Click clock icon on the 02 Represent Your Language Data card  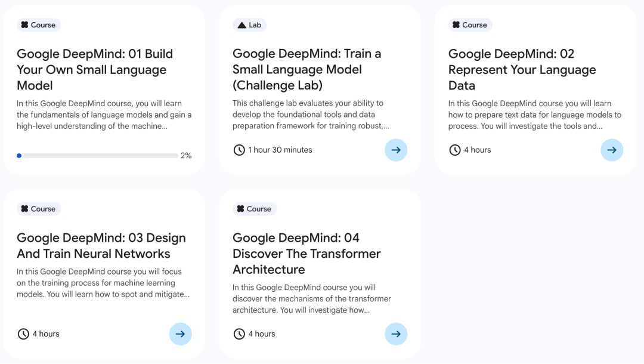[x=455, y=150]
